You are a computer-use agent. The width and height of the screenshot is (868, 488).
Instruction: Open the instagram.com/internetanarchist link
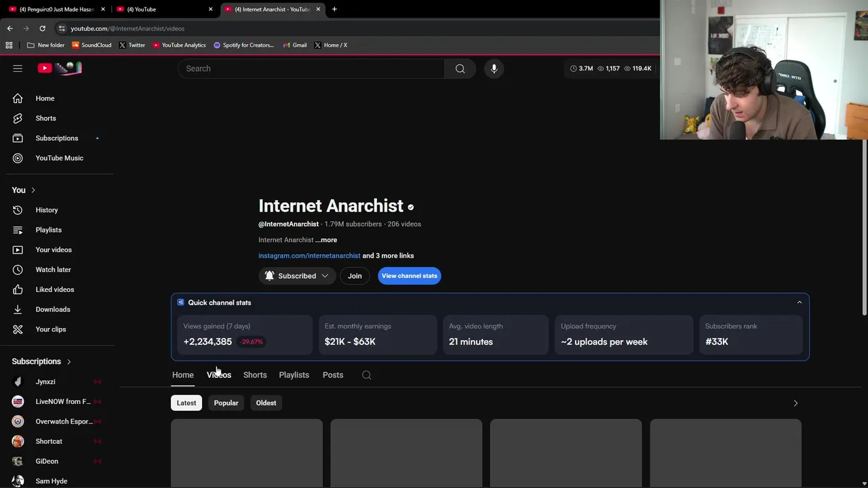[x=309, y=256]
